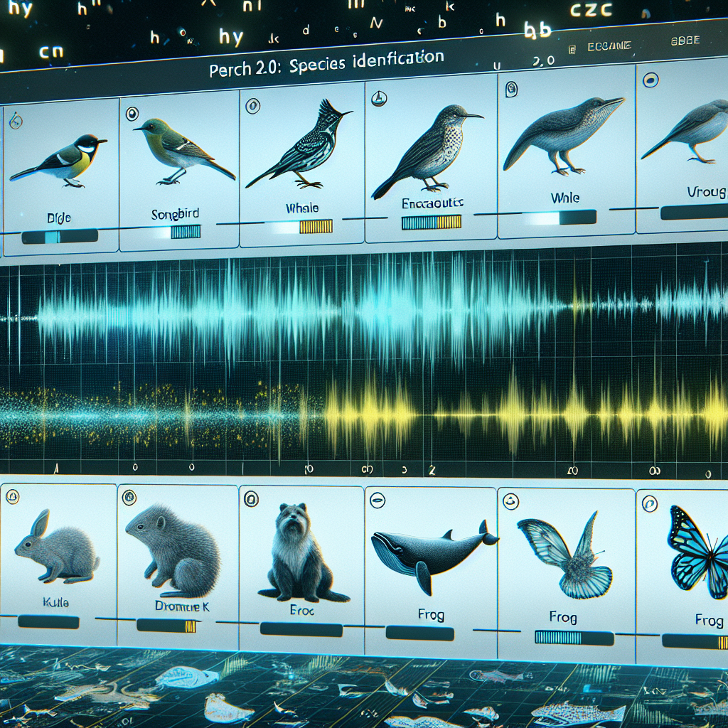
Task: Click the winged creature card's corner icon
Action: point(510,501)
